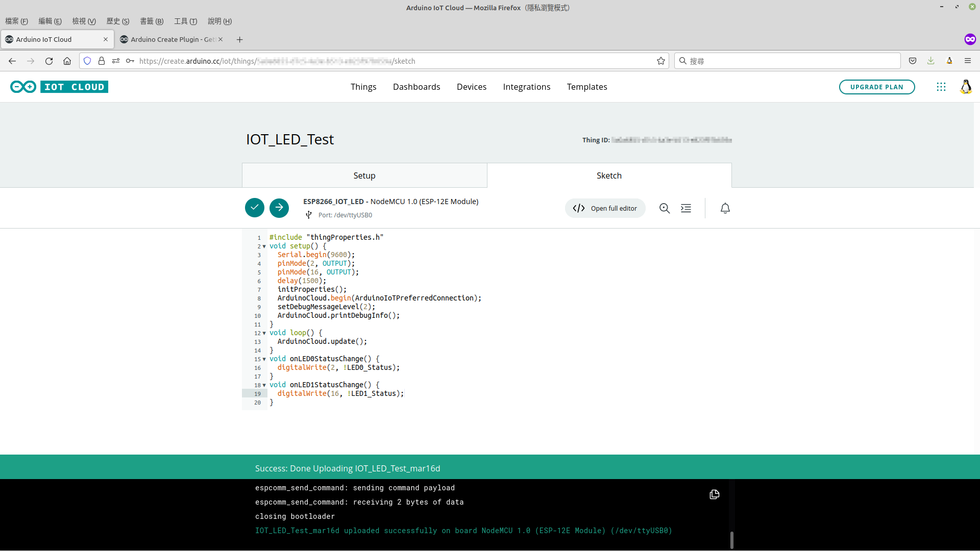Image resolution: width=980 pixels, height=551 pixels.
Task: Open the 檢視 (V) menu
Action: coord(84,21)
